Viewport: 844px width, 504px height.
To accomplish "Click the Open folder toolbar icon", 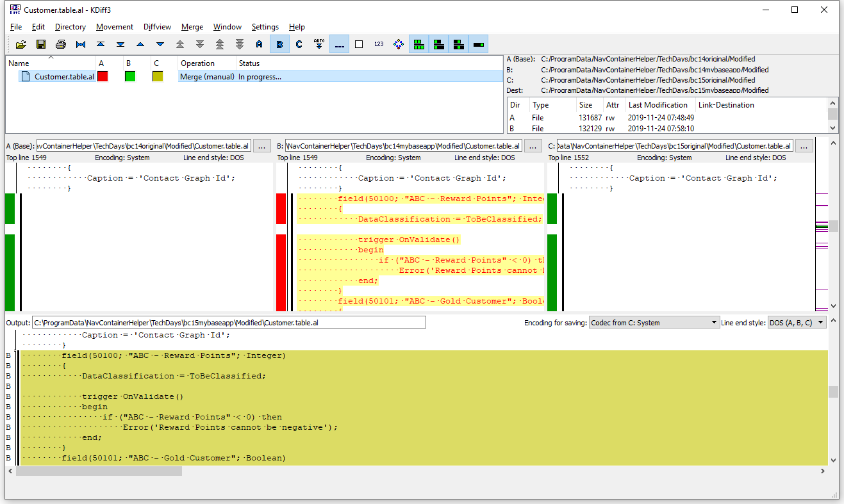I will pyautogui.click(x=21, y=44).
